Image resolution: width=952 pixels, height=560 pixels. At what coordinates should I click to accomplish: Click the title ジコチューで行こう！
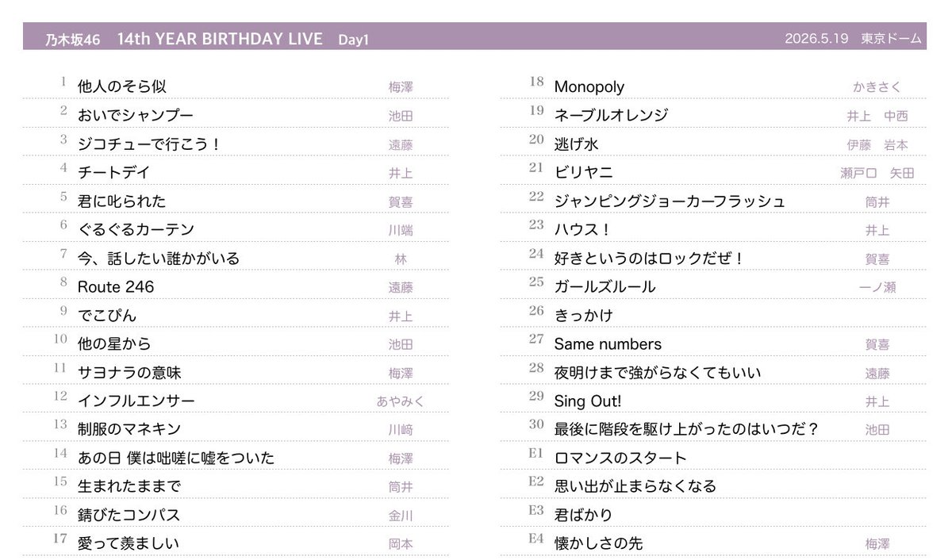pyautogui.click(x=149, y=144)
